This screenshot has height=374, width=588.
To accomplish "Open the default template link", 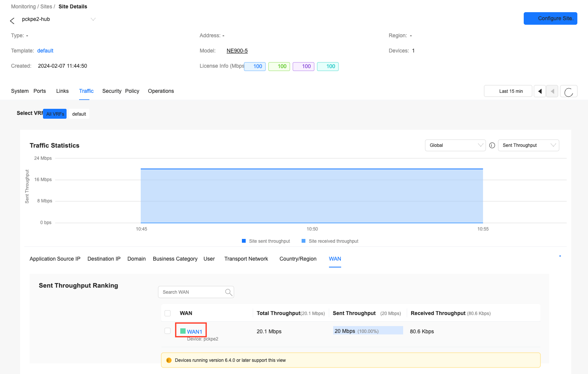I will tap(45, 51).
